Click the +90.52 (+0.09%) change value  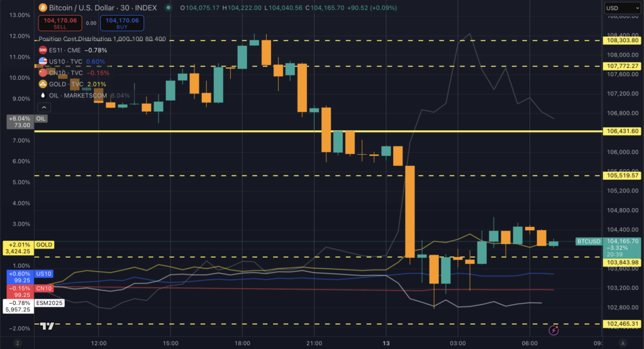click(372, 8)
